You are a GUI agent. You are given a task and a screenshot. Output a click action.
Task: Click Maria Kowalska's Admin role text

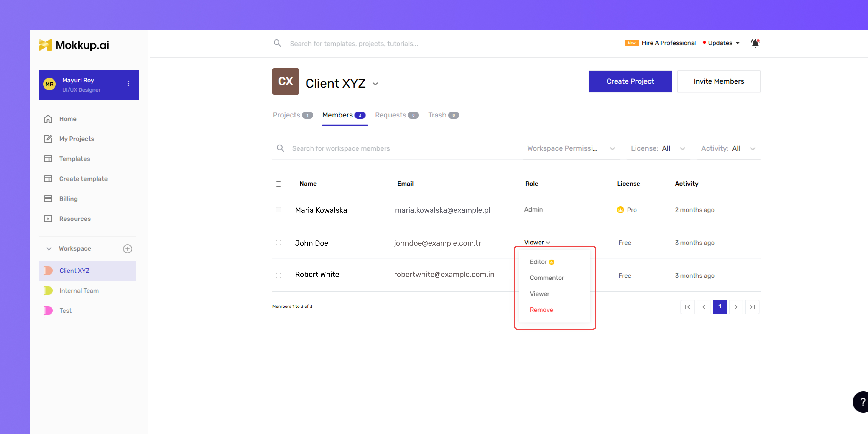[x=533, y=210]
